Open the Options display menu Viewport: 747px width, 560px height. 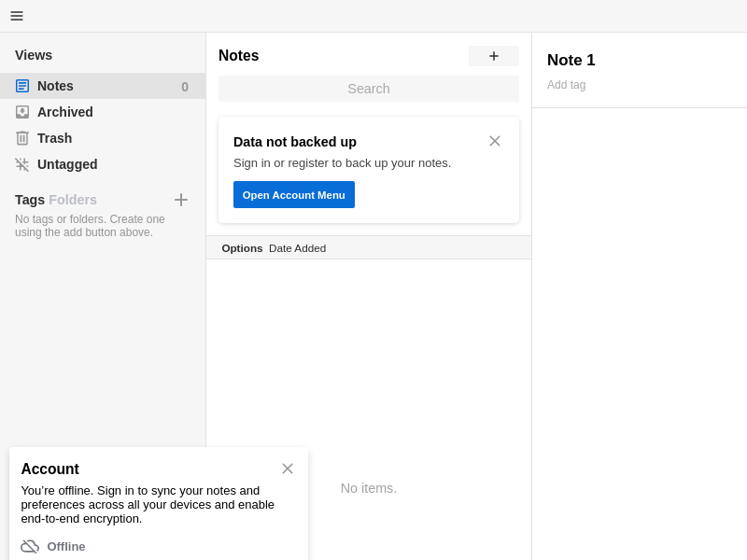tap(242, 248)
